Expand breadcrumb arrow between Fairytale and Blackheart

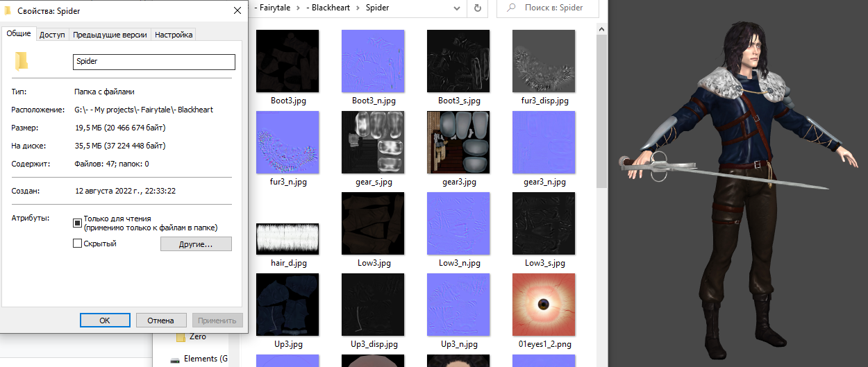pos(298,8)
